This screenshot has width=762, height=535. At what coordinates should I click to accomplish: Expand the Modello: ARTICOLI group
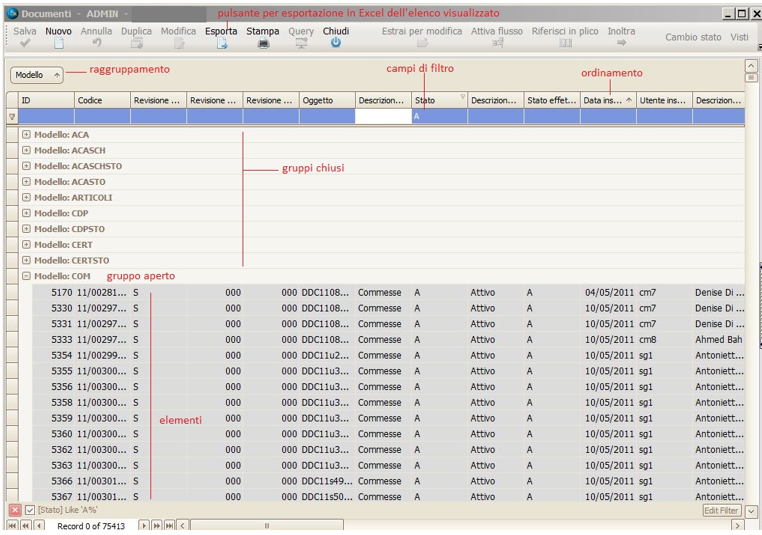pos(26,197)
